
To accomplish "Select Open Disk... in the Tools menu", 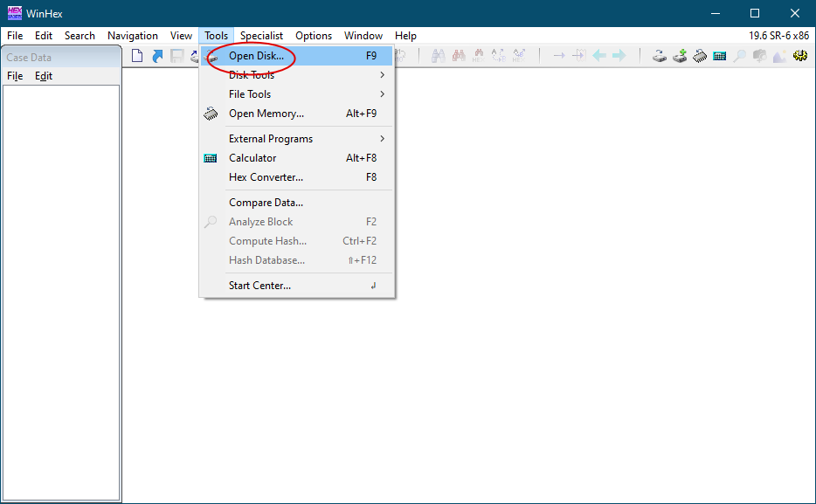I will pyautogui.click(x=297, y=56).
